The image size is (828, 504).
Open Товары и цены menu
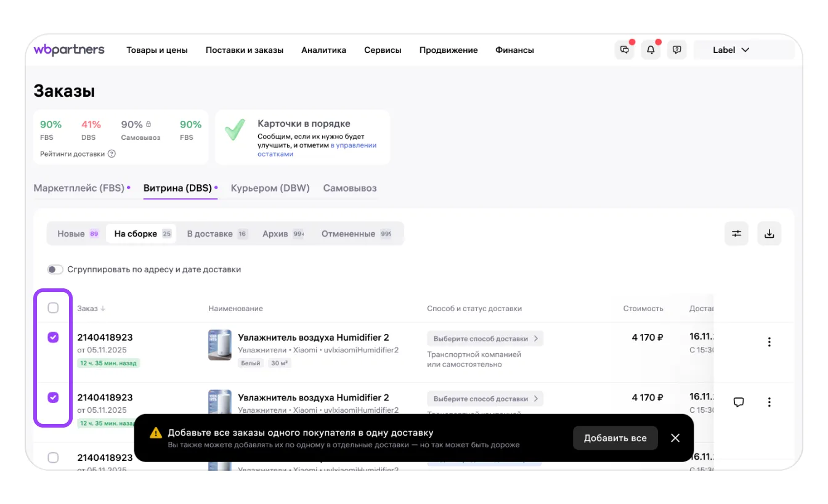point(157,50)
